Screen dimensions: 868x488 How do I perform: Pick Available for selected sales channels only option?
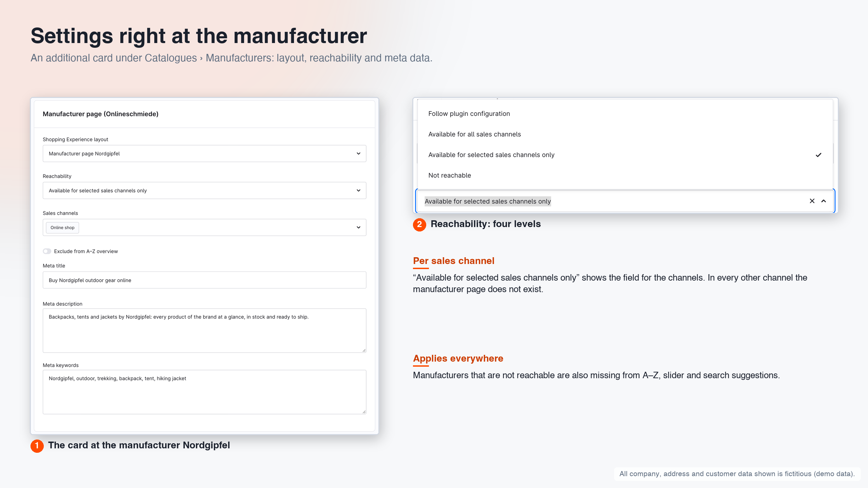[x=625, y=155]
